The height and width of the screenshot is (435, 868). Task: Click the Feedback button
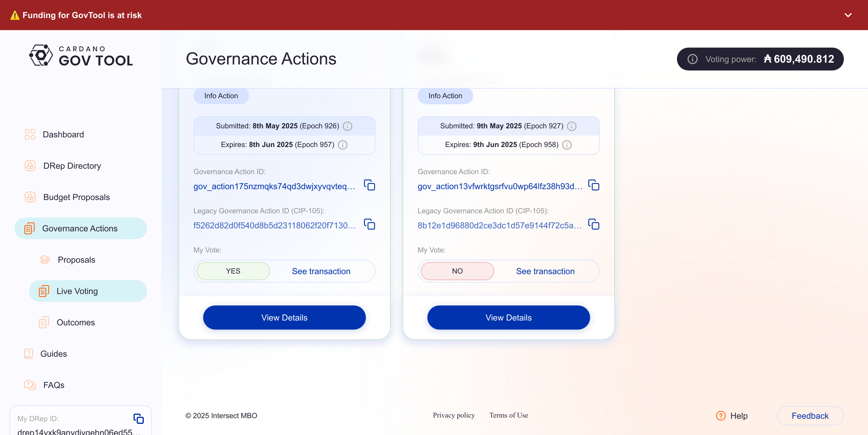[x=810, y=415]
